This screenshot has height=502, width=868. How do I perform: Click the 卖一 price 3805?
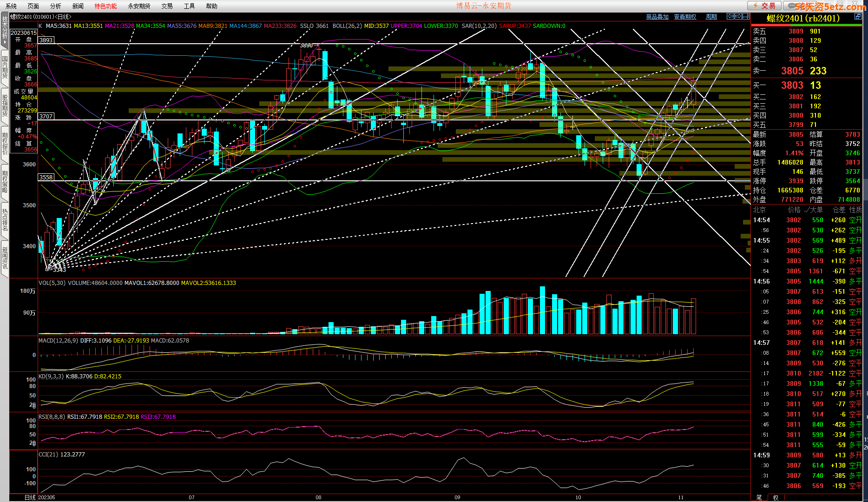tap(792, 71)
